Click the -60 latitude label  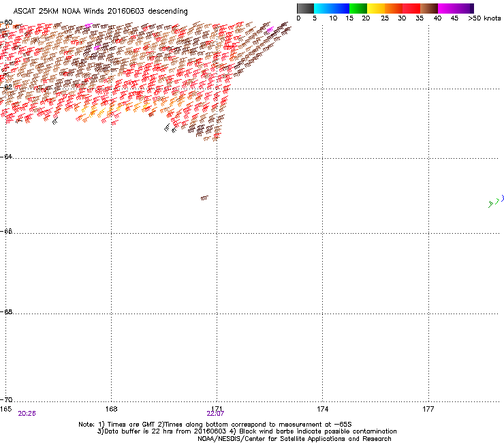point(6,22)
